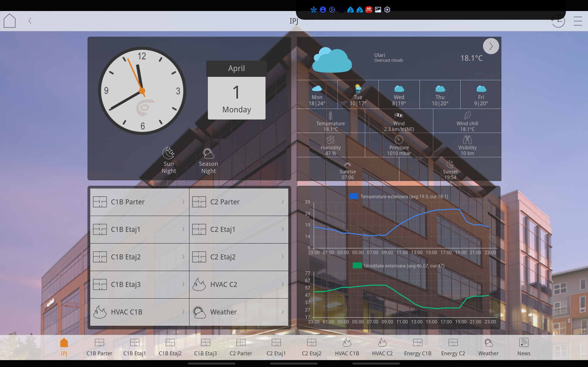Screen dimensions: 588x367
Task: Open the Weather list button
Action: pyautogui.click(x=239, y=312)
